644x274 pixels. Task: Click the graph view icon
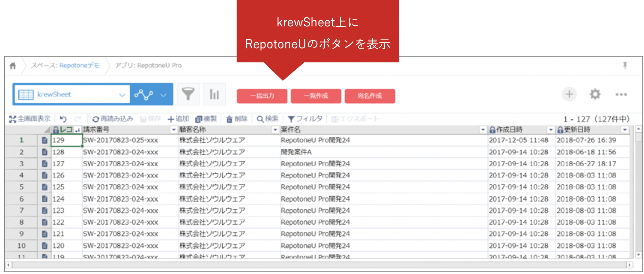tap(144, 95)
